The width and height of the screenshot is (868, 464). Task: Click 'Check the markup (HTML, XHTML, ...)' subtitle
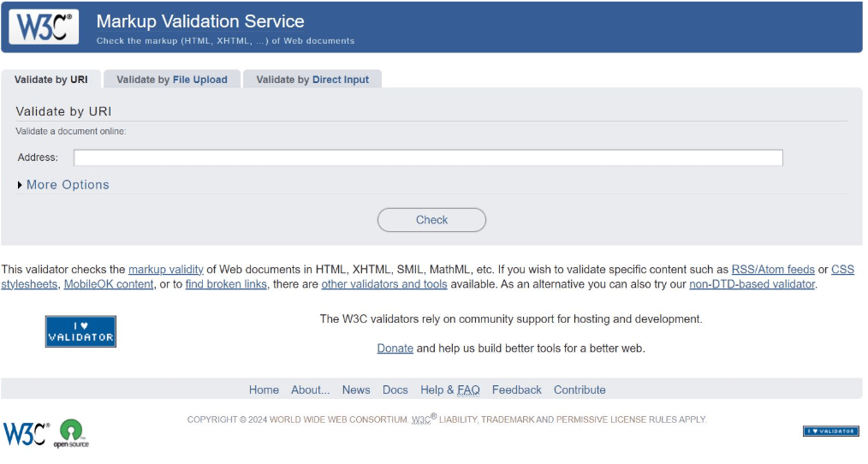coord(225,41)
